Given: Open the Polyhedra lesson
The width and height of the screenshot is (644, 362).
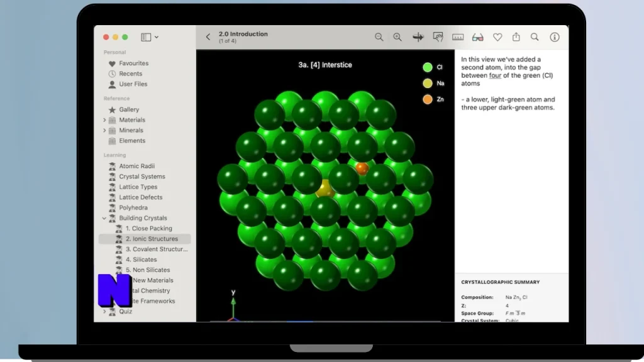Looking at the screenshot, I should [x=133, y=207].
